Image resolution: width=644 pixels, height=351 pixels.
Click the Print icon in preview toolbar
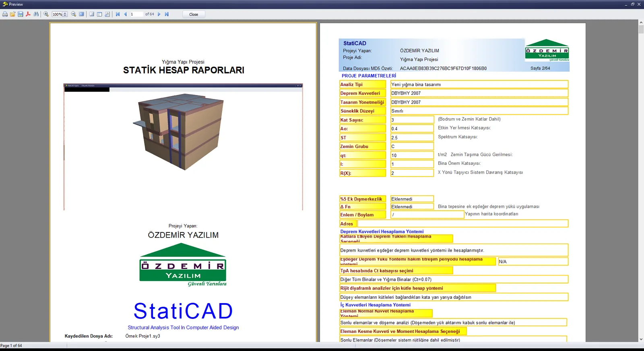tap(5, 14)
